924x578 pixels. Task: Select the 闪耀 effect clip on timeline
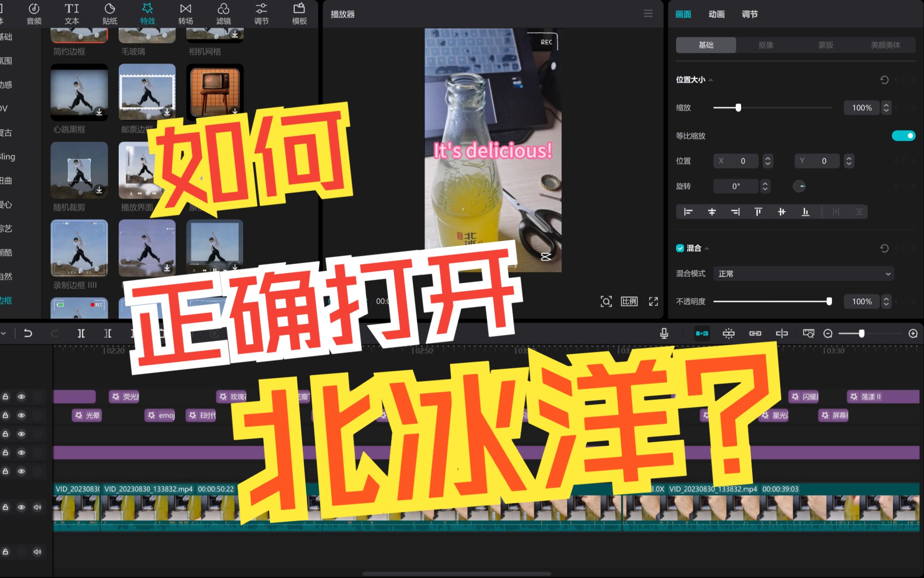804,396
